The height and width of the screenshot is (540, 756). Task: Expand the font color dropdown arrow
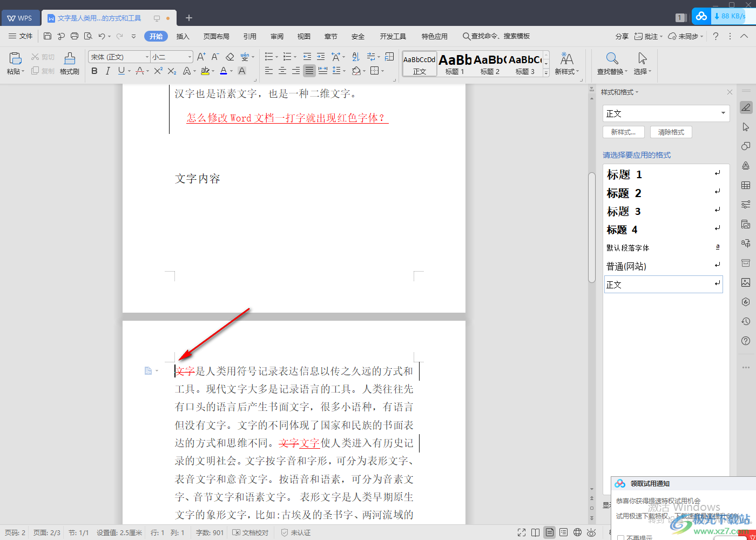[x=232, y=71]
